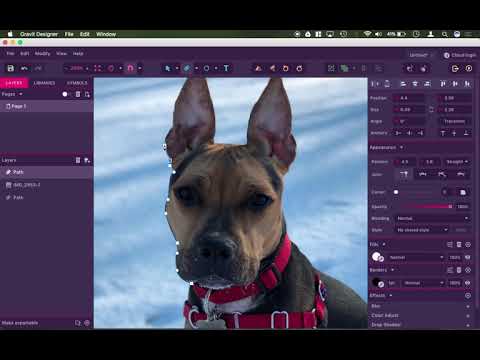Image resolution: width=480 pixels, height=360 pixels.
Task: Open the shape tool dropdown arrow
Action: coord(216,68)
